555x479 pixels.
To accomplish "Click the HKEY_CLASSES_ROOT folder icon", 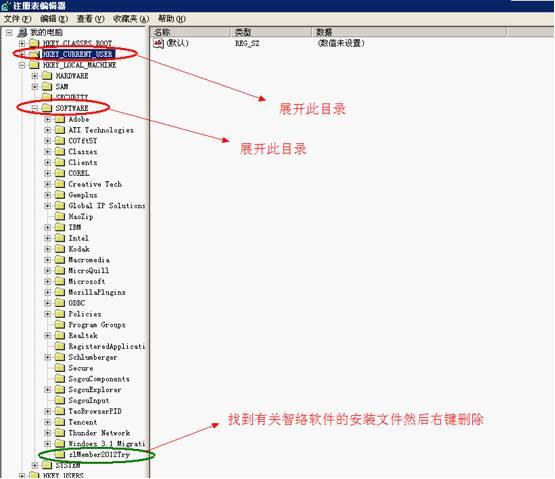I will point(34,43).
